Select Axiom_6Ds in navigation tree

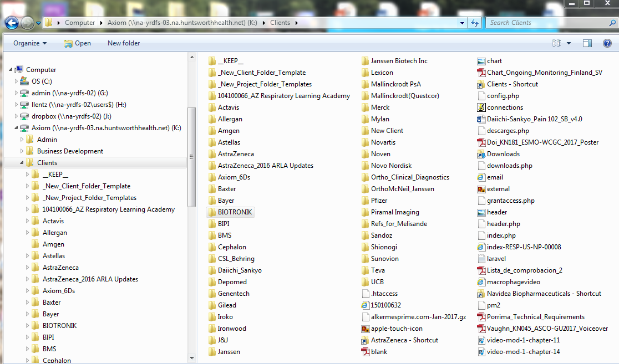[x=58, y=291]
